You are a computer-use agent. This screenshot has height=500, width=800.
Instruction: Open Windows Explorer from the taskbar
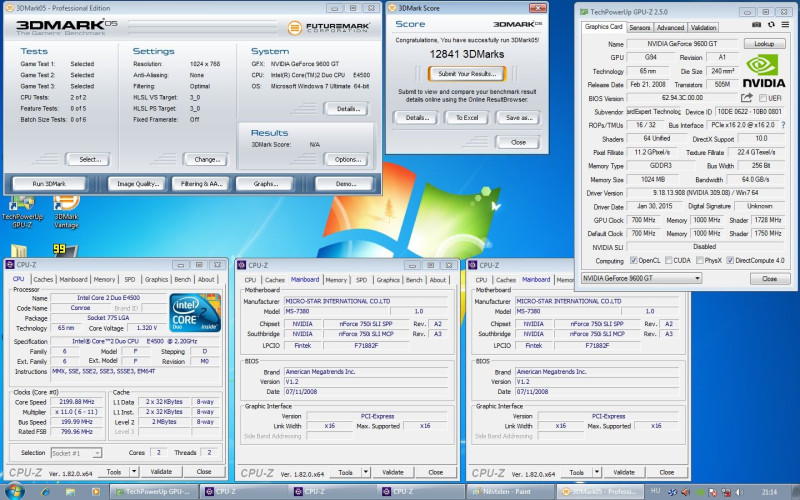point(70,492)
